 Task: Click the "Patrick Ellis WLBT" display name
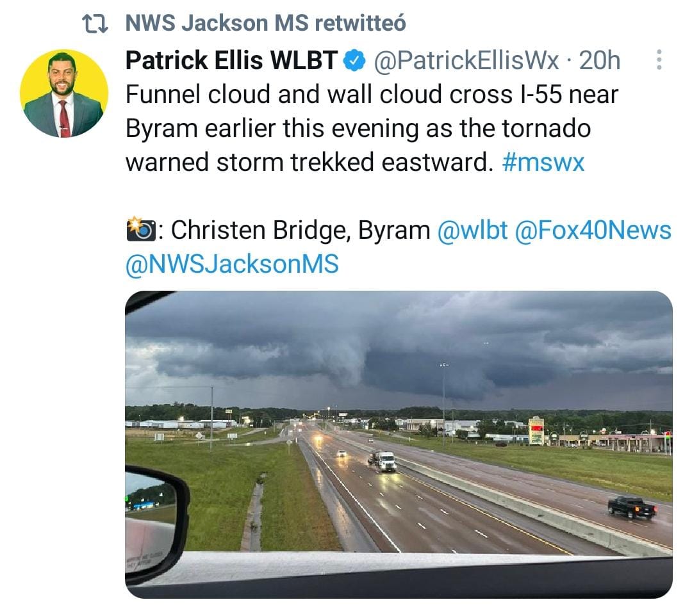coord(231,61)
